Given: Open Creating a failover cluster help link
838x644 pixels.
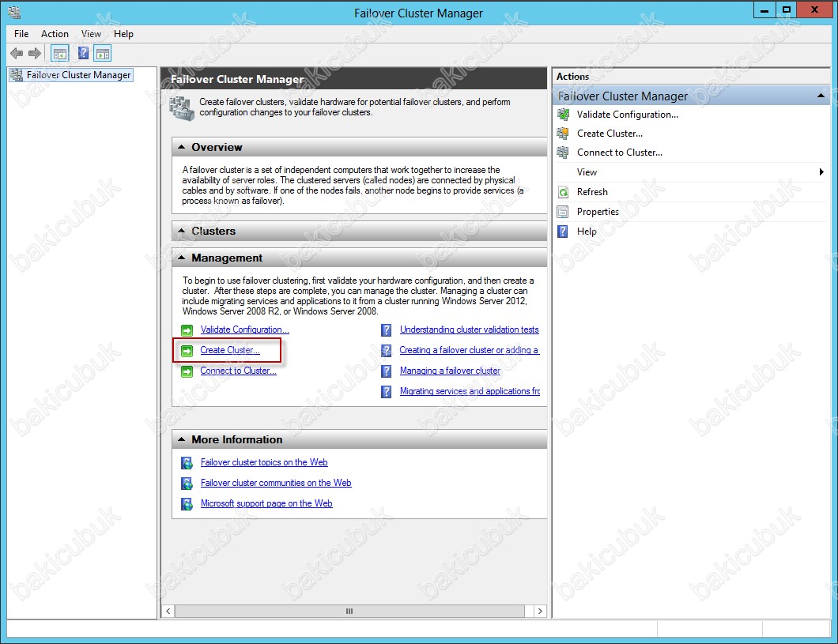Looking at the screenshot, I should click(470, 350).
